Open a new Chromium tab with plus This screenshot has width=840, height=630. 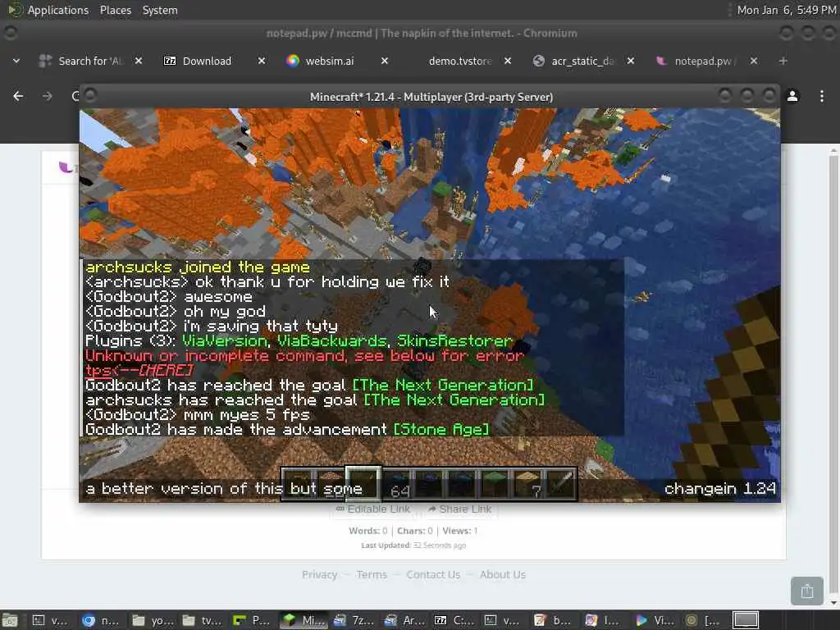click(783, 61)
